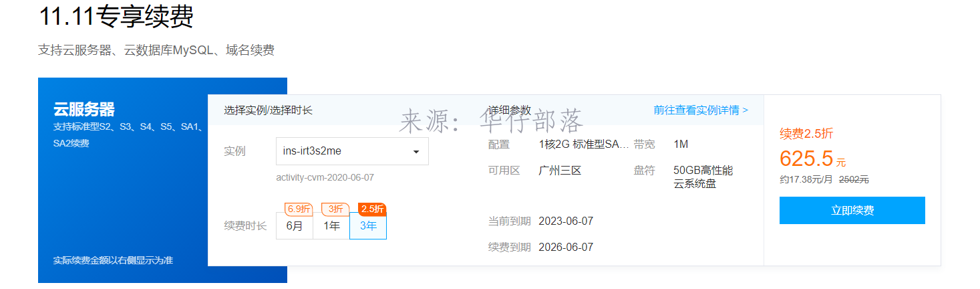Click the 续费2.5折 label
The height and width of the screenshot is (289, 980).
coord(806,133)
